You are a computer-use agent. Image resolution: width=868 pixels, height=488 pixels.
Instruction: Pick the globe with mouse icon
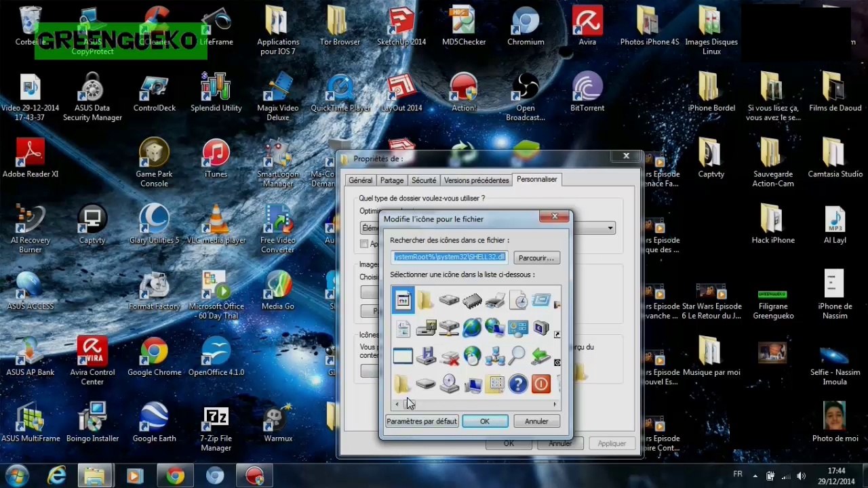472,356
